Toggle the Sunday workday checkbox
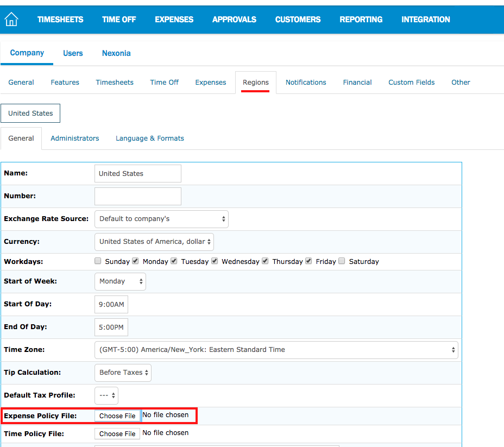This screenshot has width=504, height=447. (x=98, y=261)
